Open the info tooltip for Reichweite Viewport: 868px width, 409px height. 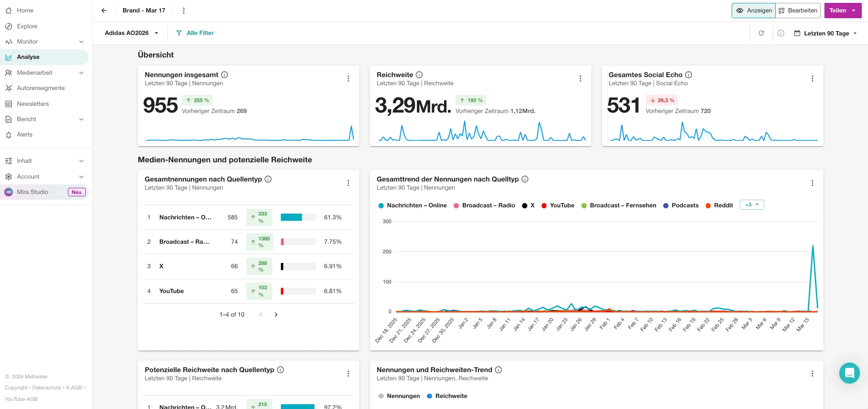tap(419, 75)
